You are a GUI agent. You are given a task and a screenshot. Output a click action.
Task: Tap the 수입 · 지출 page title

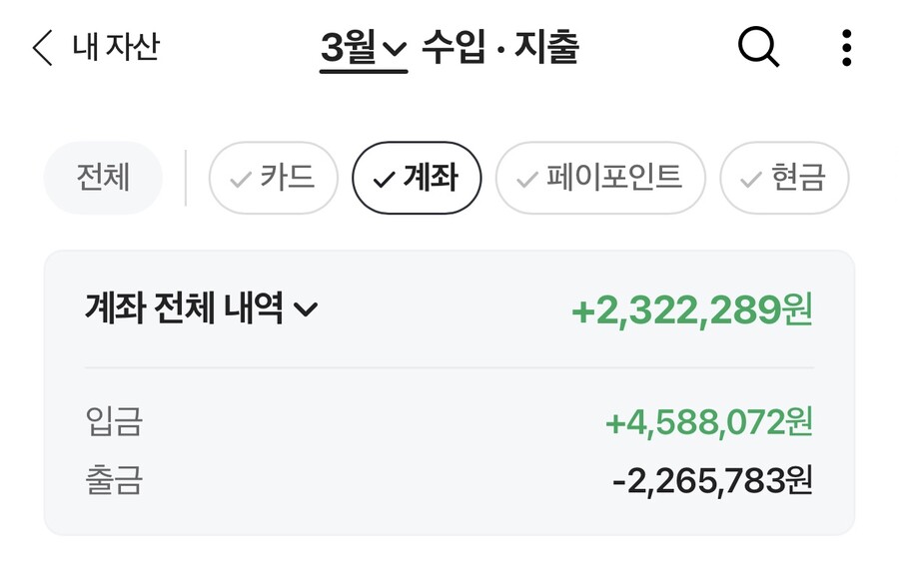pos(500,48)
